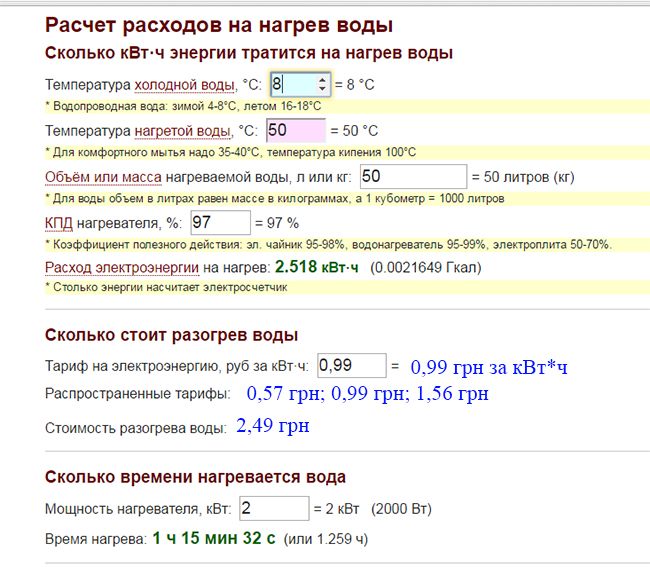Focus the heater power кВт input

tap(274, 509)
